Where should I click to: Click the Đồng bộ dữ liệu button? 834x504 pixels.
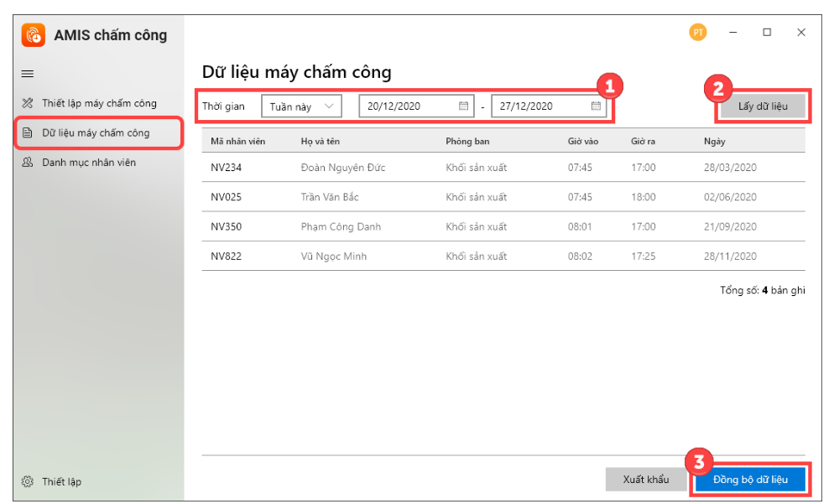(750, 480)
